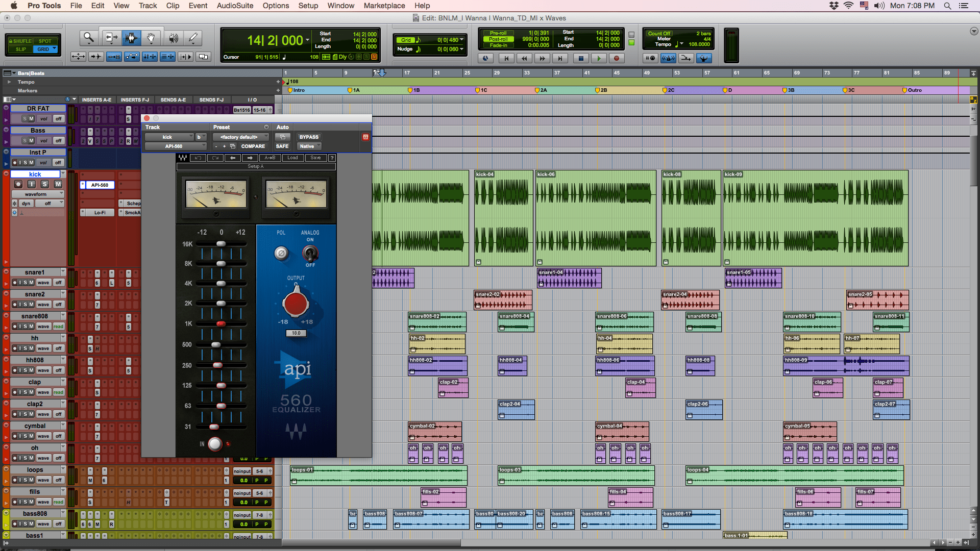Image resolution: width=980 pixels, height=551 pixels.
Task: Mute the snare1 track
Action: tap(31, 283)
